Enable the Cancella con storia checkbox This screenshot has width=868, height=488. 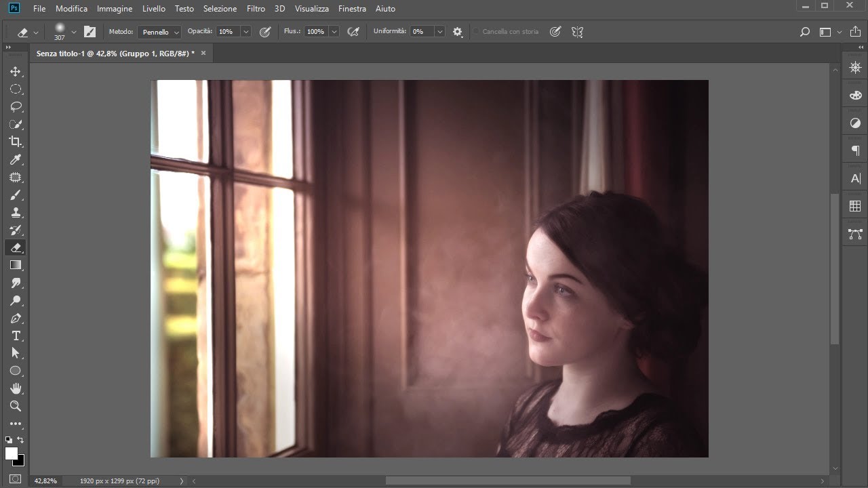(476, 32)
